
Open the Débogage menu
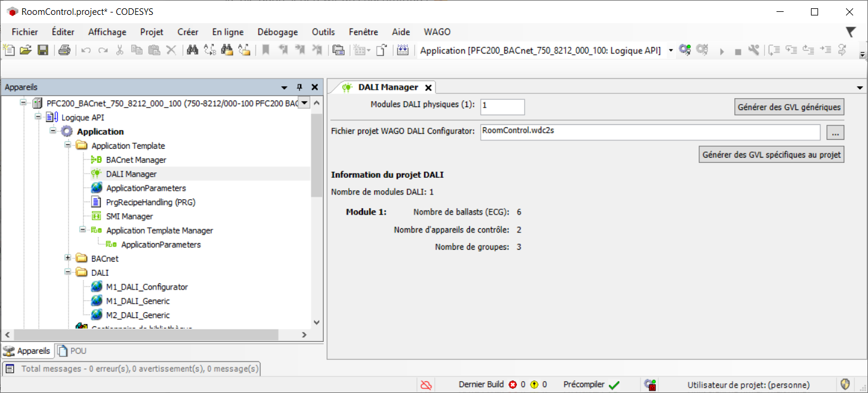tap(278, 32)
